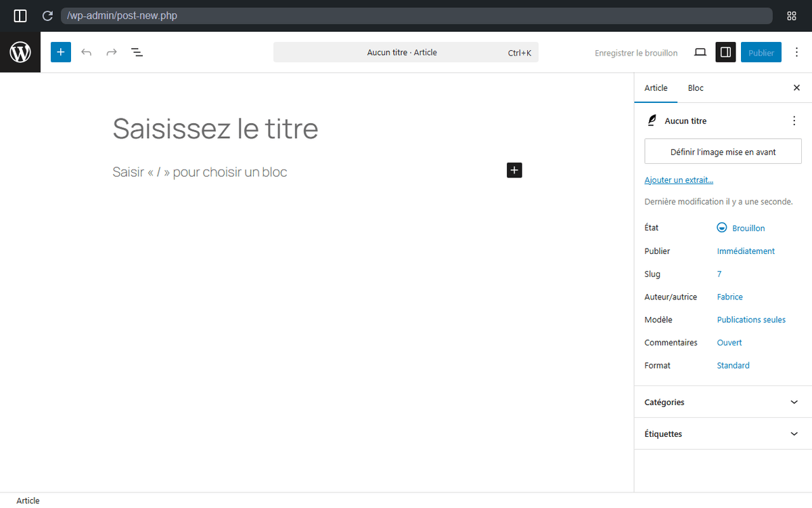Switch to the Bloc tab
The image size is (812, 508).
pyautogui.click(x=695, y=87)
